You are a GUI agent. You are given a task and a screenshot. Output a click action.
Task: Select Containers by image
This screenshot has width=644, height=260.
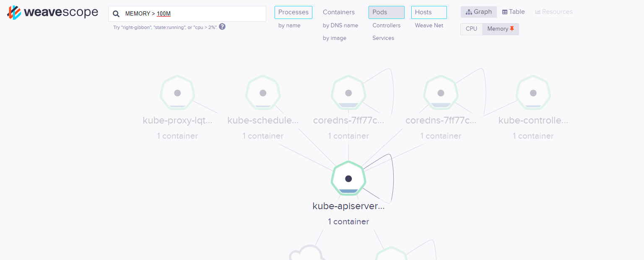coord(335,38)
